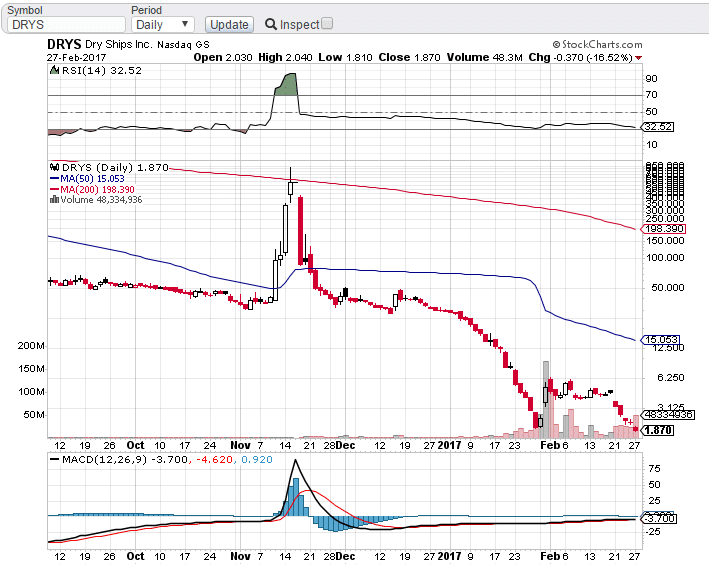Click the 48334936 volume tag on axis
Screen dimensions: 709x571
668,415
